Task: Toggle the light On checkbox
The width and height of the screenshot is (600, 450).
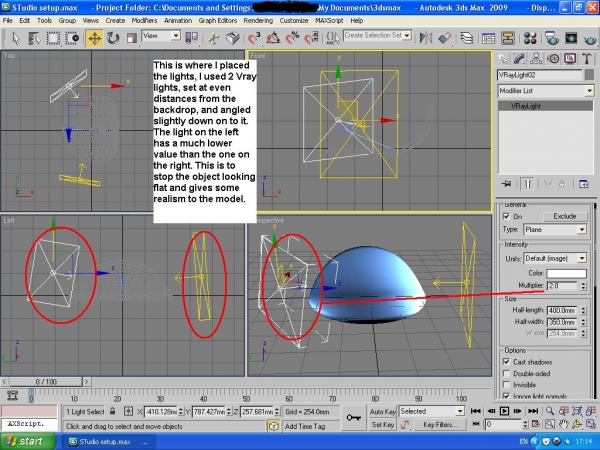Action: [x=506, y=216]
